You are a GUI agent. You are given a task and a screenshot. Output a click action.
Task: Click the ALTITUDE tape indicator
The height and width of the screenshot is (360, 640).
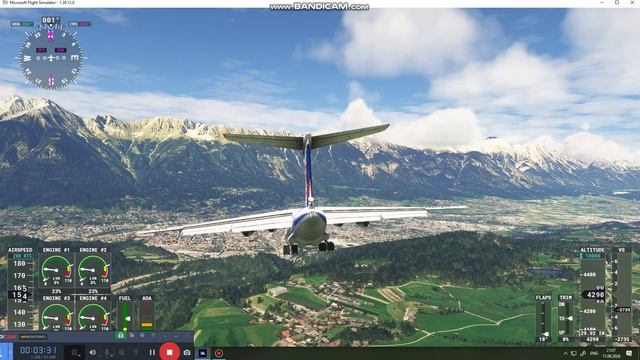[x=593, y=295]
